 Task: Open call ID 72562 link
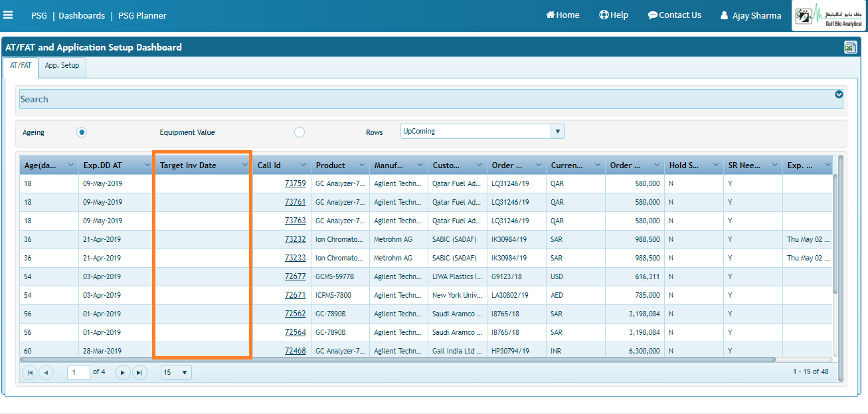coord(296,314)
